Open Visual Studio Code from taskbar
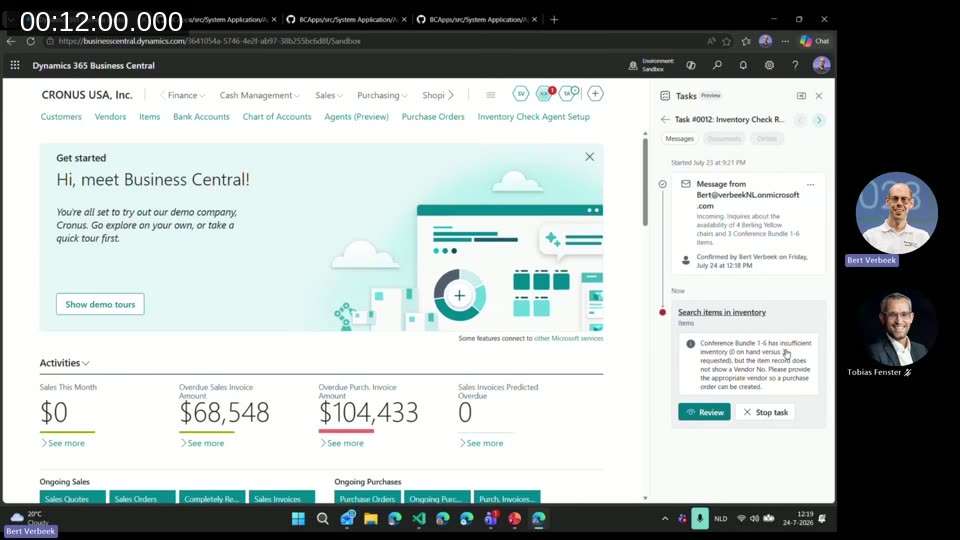Screen dimensions: 960x540 [419, 519]
